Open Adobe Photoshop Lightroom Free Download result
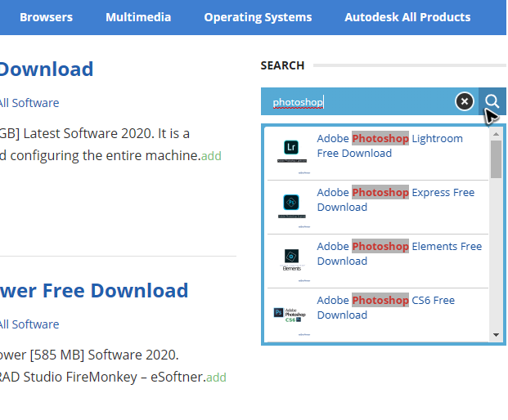This screenshot has height=420, width=508. click(x=389, y=145)
